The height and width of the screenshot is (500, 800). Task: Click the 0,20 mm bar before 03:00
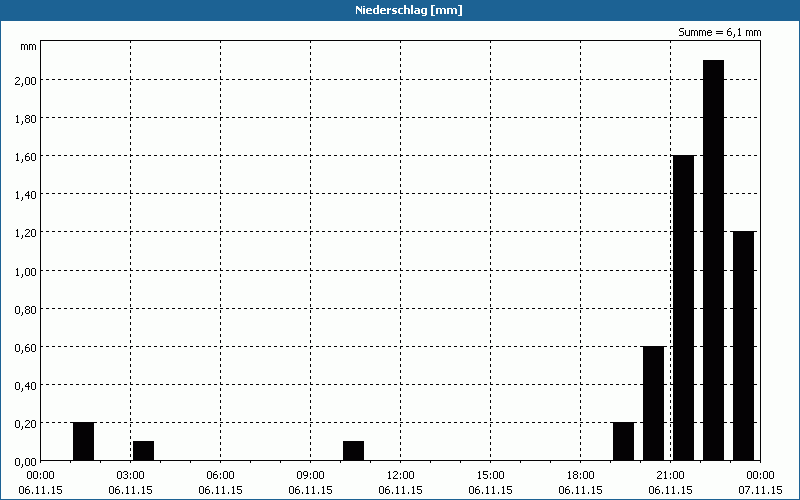pos(84,441)
